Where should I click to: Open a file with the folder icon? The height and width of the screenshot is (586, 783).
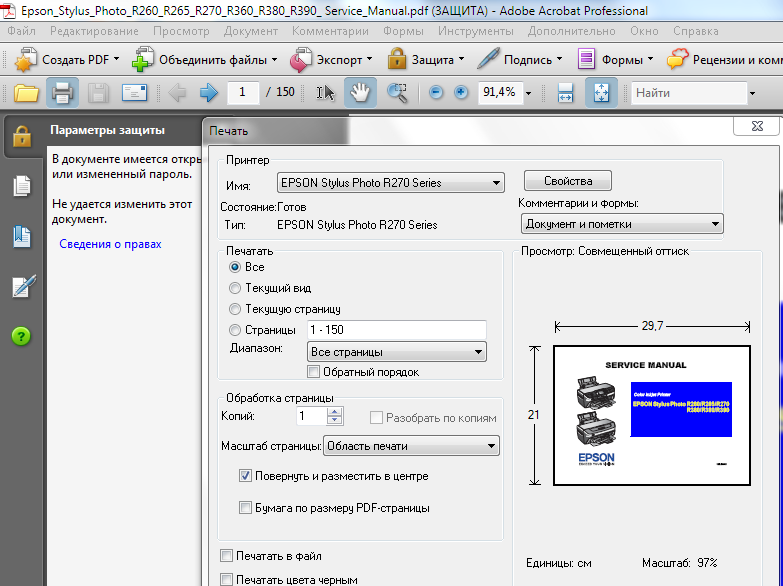click(x=26, y=93)
